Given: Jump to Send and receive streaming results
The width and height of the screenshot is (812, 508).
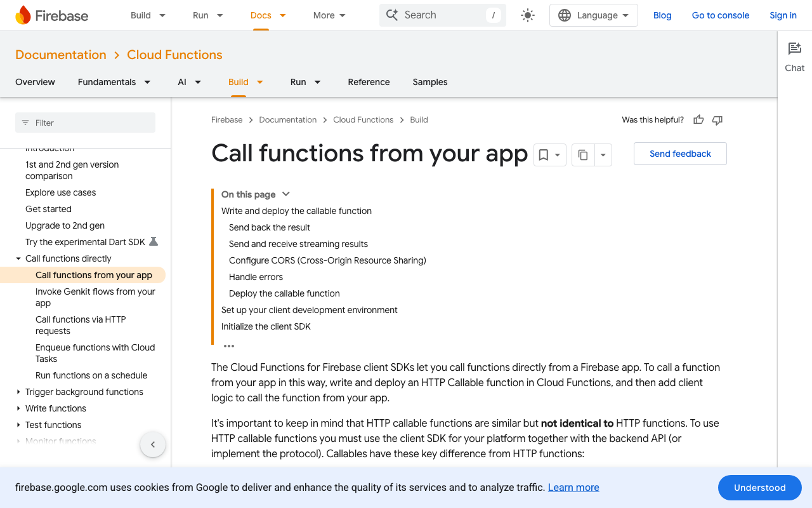Looking at the screenshot, I should click(x=298, y=244).
